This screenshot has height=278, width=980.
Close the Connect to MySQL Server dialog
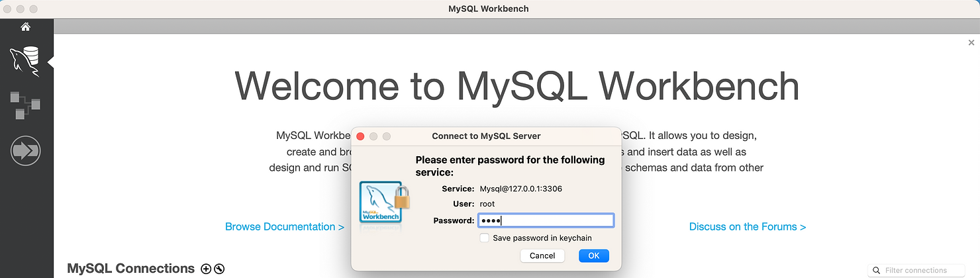pos(361,136)
